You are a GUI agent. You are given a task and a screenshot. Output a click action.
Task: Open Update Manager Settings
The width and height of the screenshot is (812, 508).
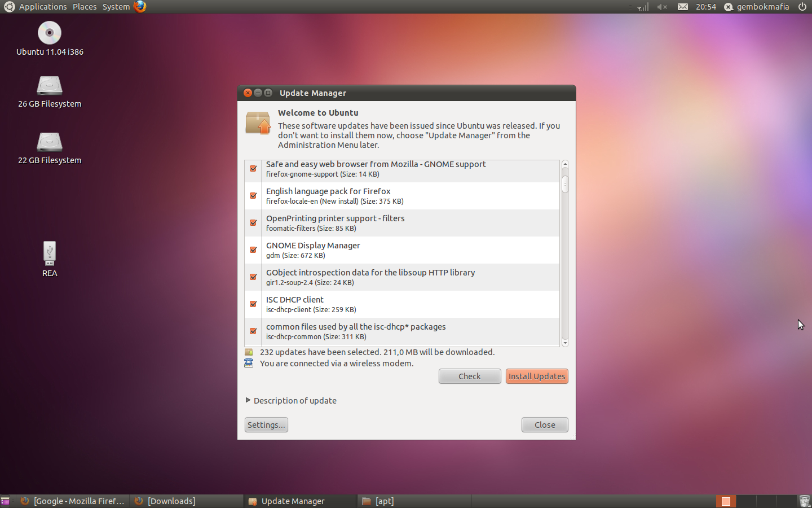click(266, 425)
